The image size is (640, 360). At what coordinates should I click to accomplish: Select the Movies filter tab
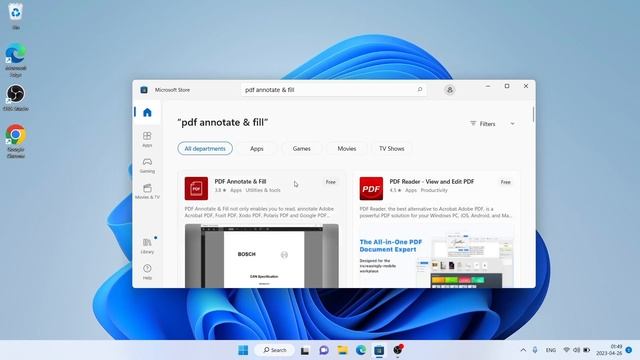pyautogui.click(x=347, y=149)
